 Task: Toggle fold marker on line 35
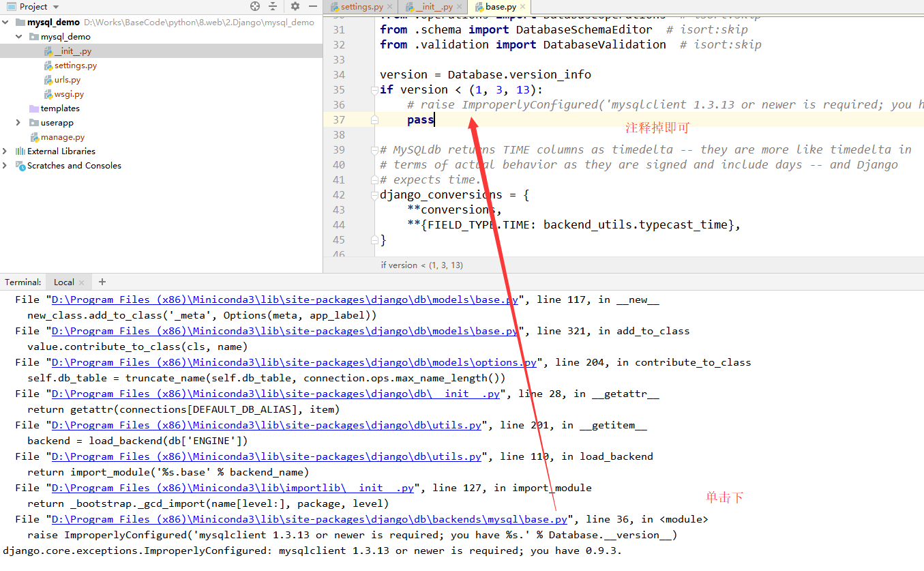pos(374,90)
